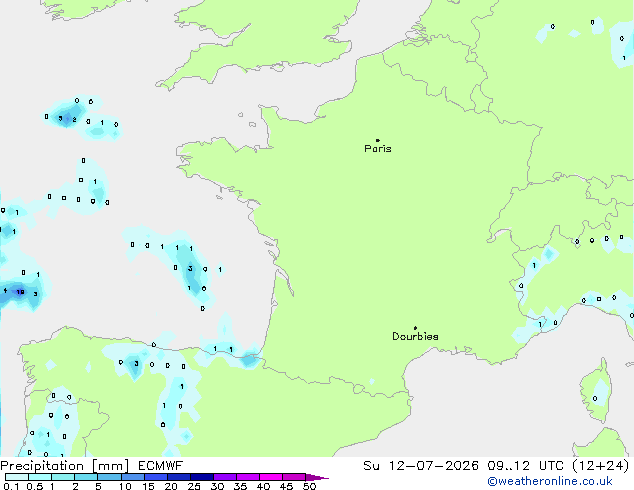Click the "3" rainfall value over northern Spain
634x490 pixels.
click(136, 363)
